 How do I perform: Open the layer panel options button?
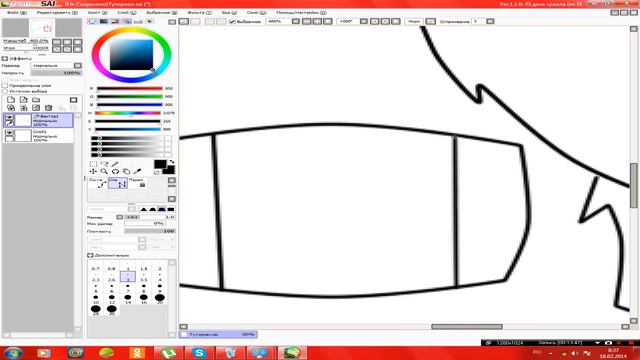point(73,100)
